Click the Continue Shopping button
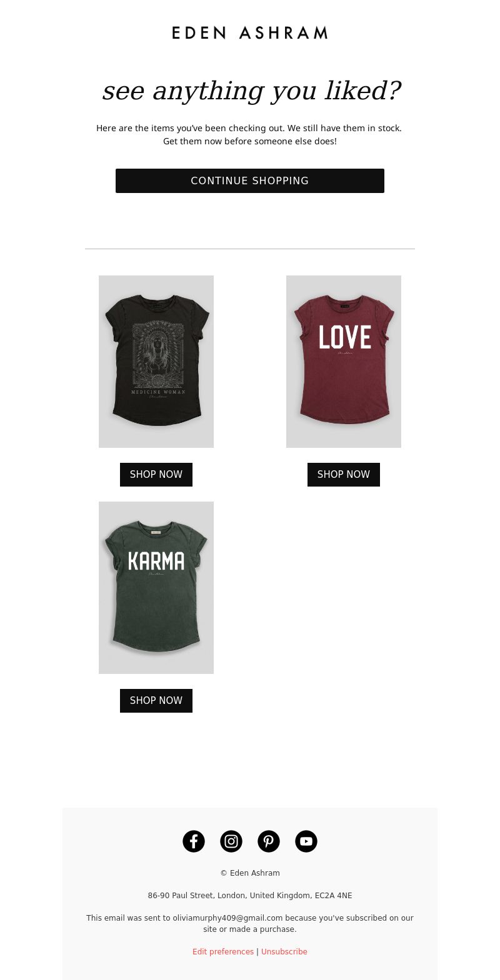Image resolution: width=500 pixels, height=980 pixels. click(x=250, y=181)
